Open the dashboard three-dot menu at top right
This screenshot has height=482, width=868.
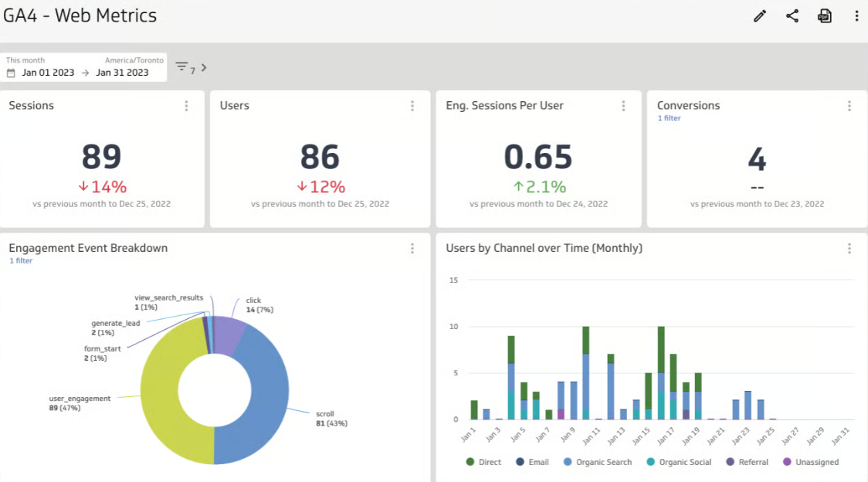click(x=856, y=15)
